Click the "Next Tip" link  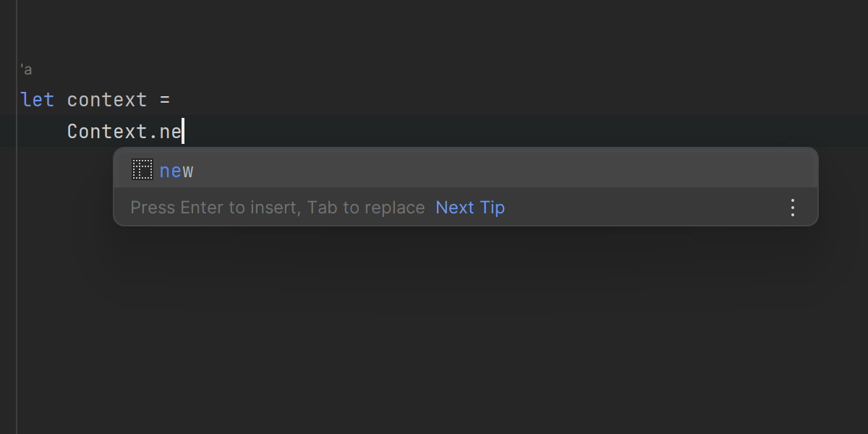pyautogui.click(x=470, y=208)
